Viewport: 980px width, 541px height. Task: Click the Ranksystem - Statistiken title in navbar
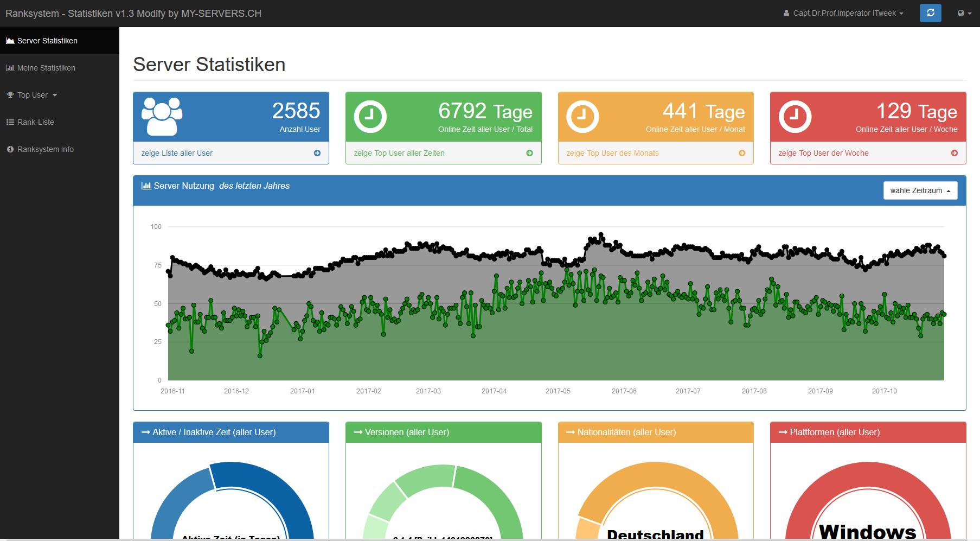tap(133, 13)
